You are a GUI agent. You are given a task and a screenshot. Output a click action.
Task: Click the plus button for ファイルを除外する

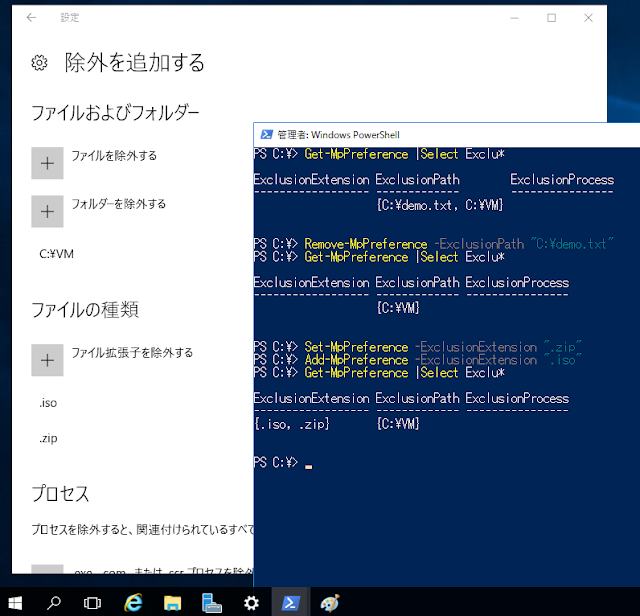click(x=47, y=163)
